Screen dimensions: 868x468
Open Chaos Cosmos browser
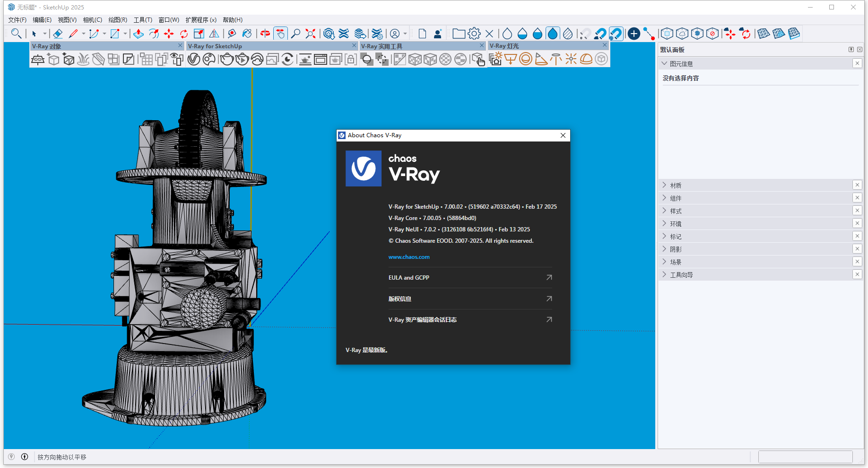tap(209, 59)
